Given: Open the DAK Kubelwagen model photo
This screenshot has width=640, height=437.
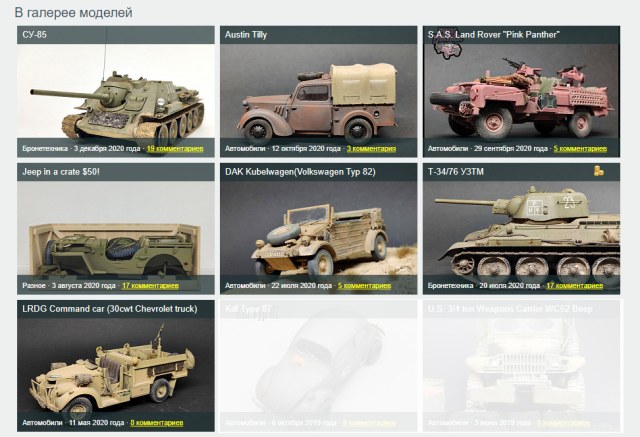Looking at the screenshot, I should [318, 228].
